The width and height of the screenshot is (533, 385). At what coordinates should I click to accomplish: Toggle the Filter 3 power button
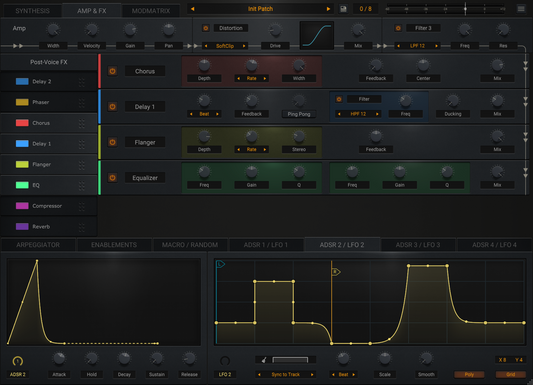[398, 28]
